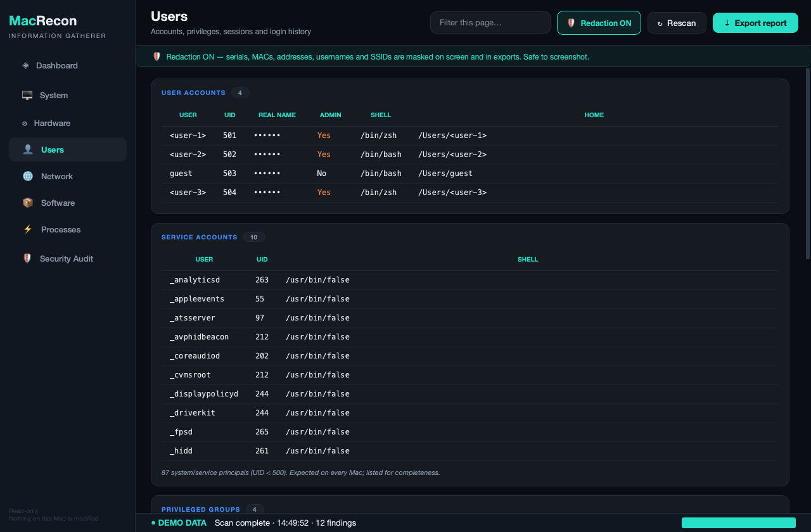Screen dimensions: 811x532
Task: Select the Processes section label
Action: point(61,229)
